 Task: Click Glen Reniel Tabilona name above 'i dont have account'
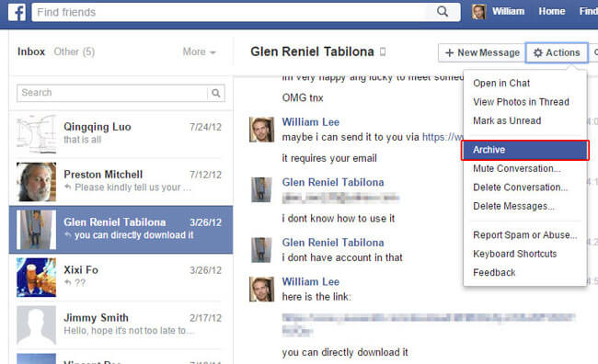pos(333,243)
